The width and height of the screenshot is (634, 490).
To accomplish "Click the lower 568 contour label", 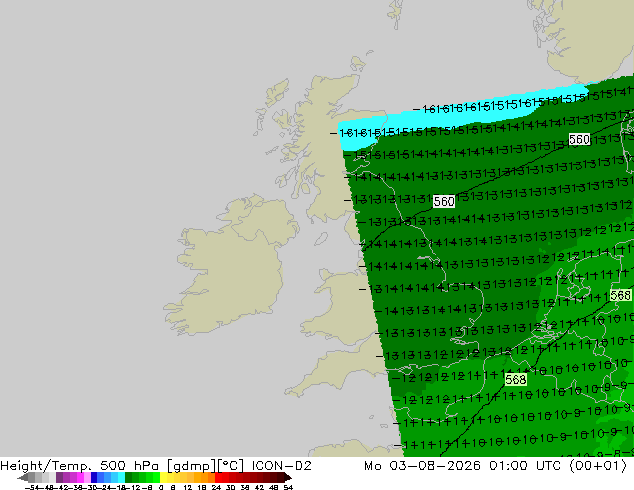I will click(516, 380).
